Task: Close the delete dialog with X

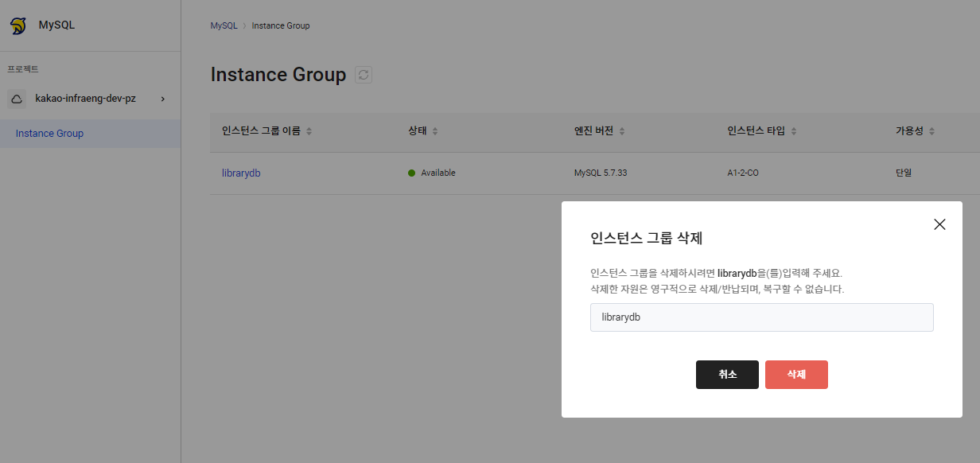Action: coord(939,224)
